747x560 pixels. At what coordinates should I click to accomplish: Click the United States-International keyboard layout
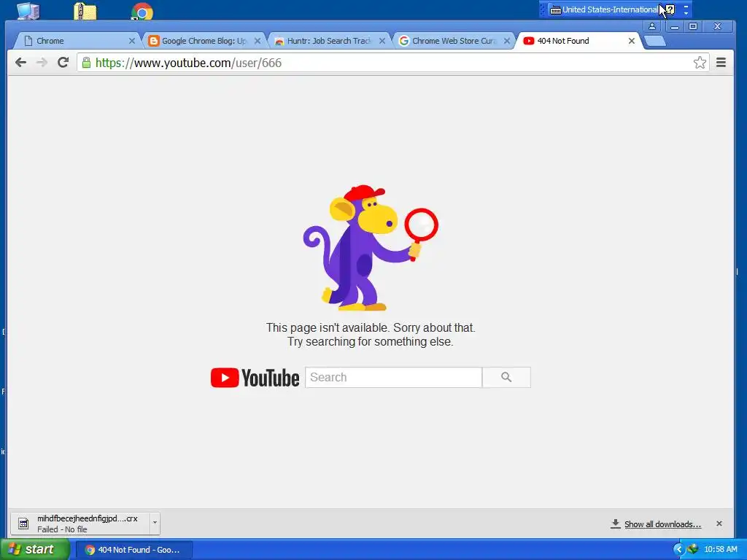pos(605,9)
